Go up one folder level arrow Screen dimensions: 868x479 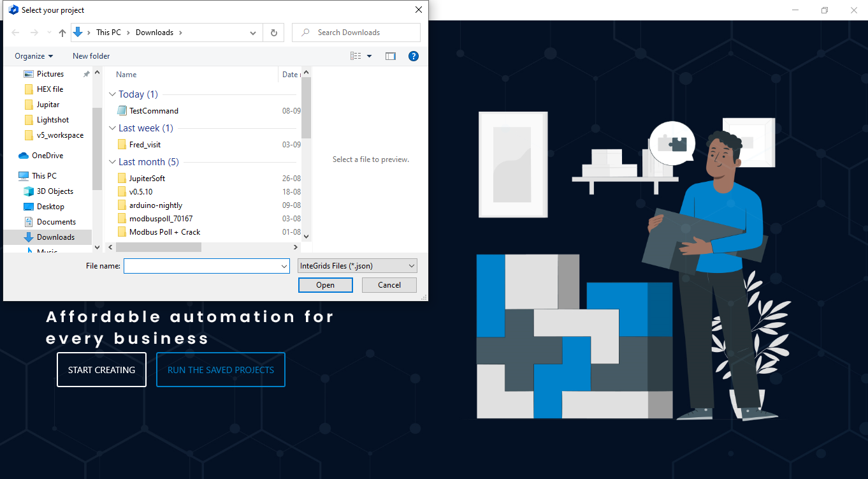click(62, 33)
